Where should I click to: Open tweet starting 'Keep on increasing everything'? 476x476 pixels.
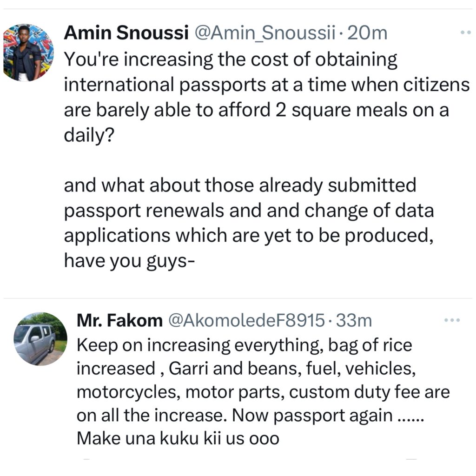coord(244,345)
